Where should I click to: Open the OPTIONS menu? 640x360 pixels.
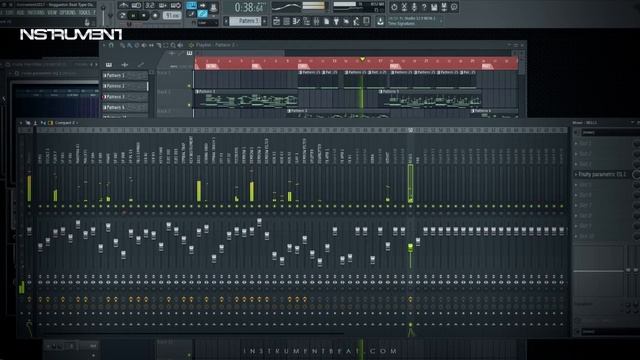[x=68, y=13]
